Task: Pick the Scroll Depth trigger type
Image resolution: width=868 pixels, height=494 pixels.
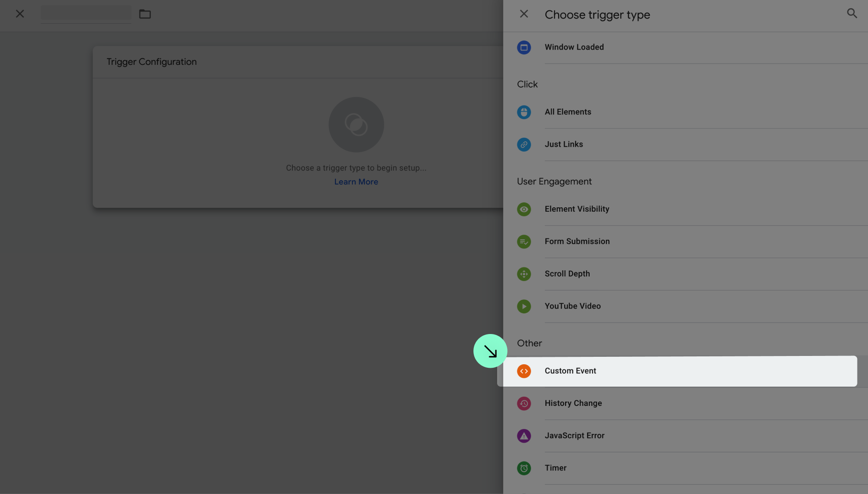Action: [686, 274]
